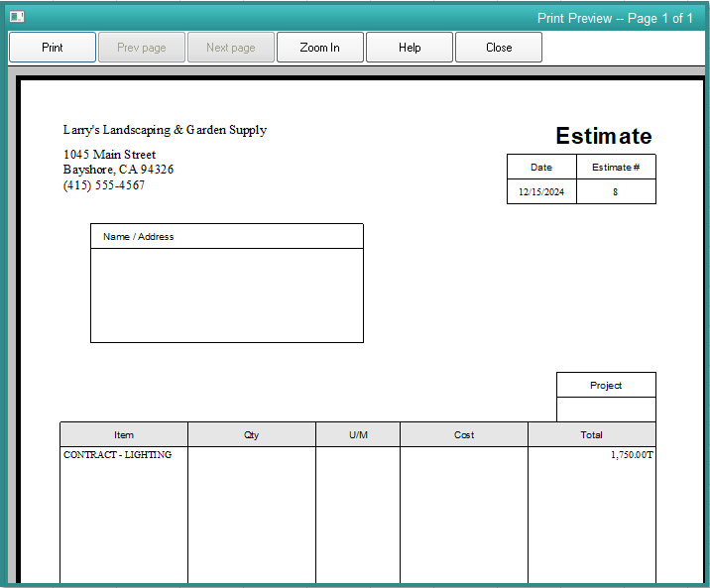
Task: Click the Print button
Action: [53, 47]
